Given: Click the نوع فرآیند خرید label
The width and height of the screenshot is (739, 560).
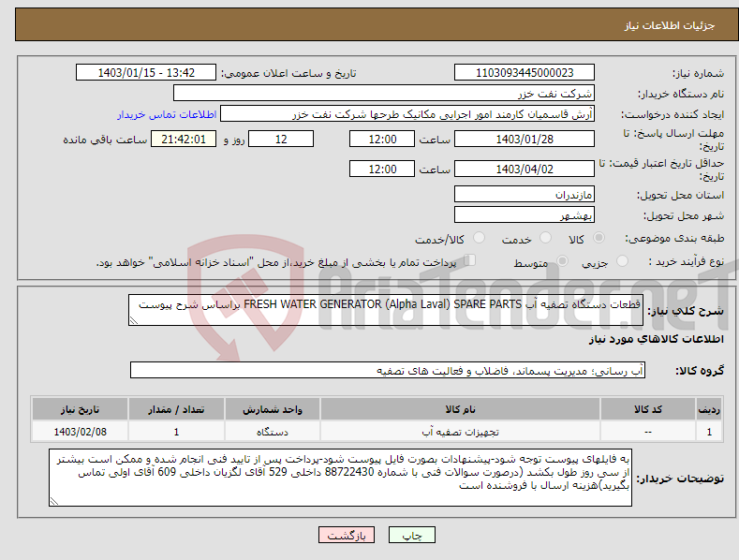Looking at the screenshot, I should point(687,261).
